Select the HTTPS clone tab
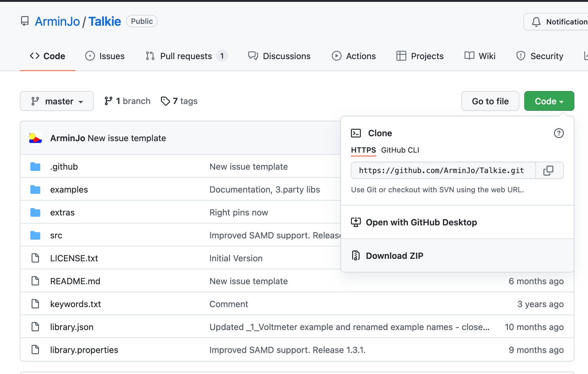Viewport: 588px width, 374px height. point(363,150)
